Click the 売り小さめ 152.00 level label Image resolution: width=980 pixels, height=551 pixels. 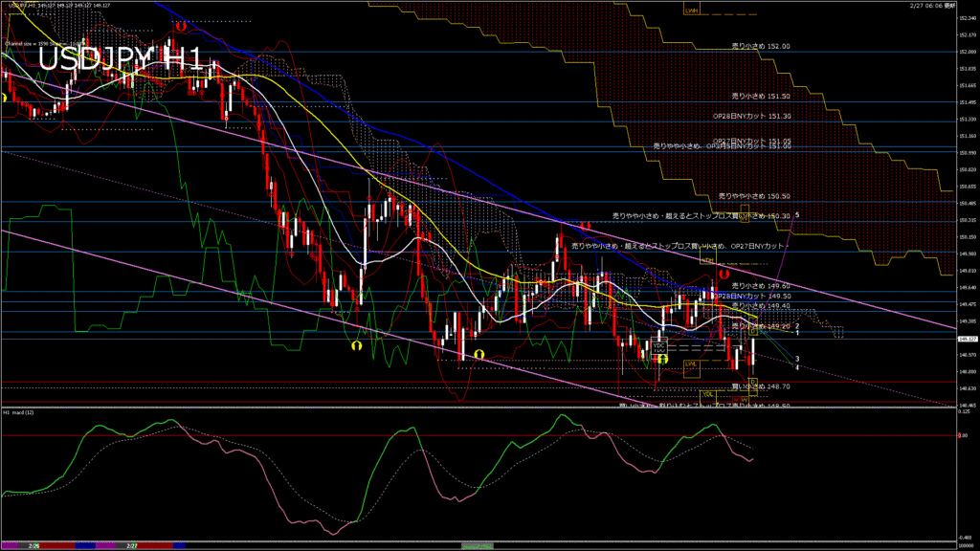[x=761, y=46]
